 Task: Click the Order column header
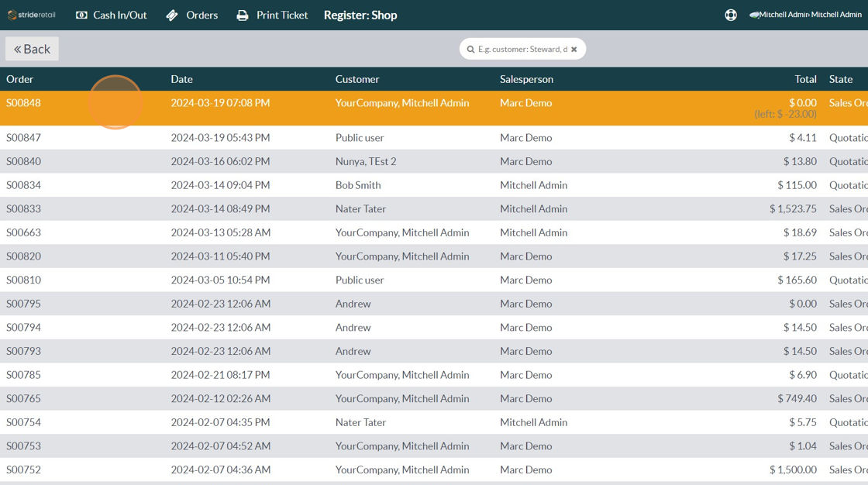(x=20, y=79)
